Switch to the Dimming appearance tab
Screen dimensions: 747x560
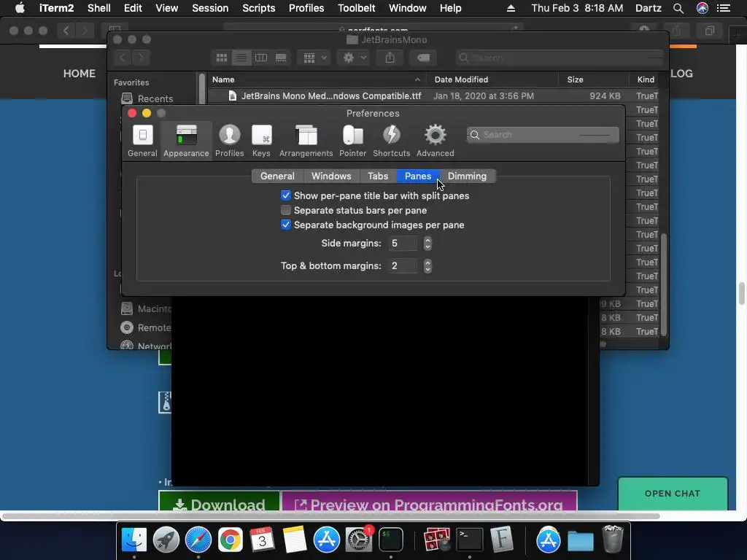(x=468, y=176)
